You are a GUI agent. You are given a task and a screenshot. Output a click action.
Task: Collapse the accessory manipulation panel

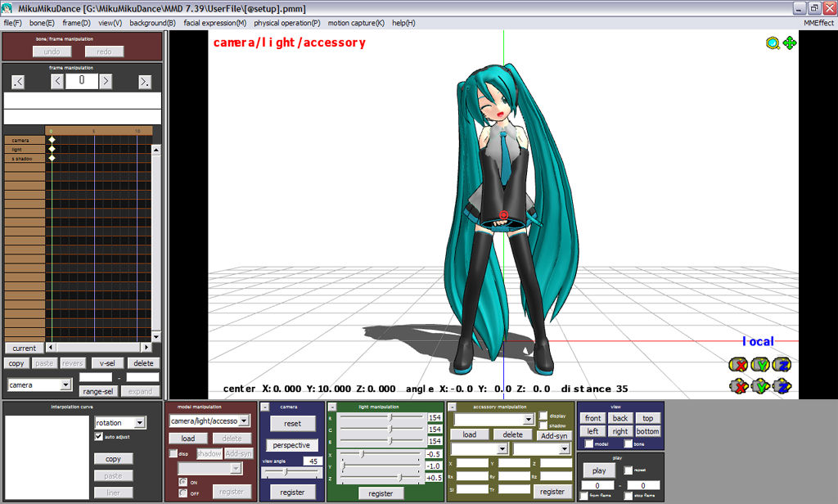452,407
